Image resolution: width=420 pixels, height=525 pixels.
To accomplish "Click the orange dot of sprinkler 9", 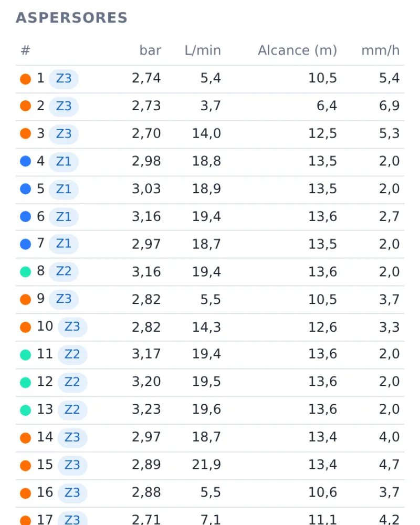I will click(25, 299).
